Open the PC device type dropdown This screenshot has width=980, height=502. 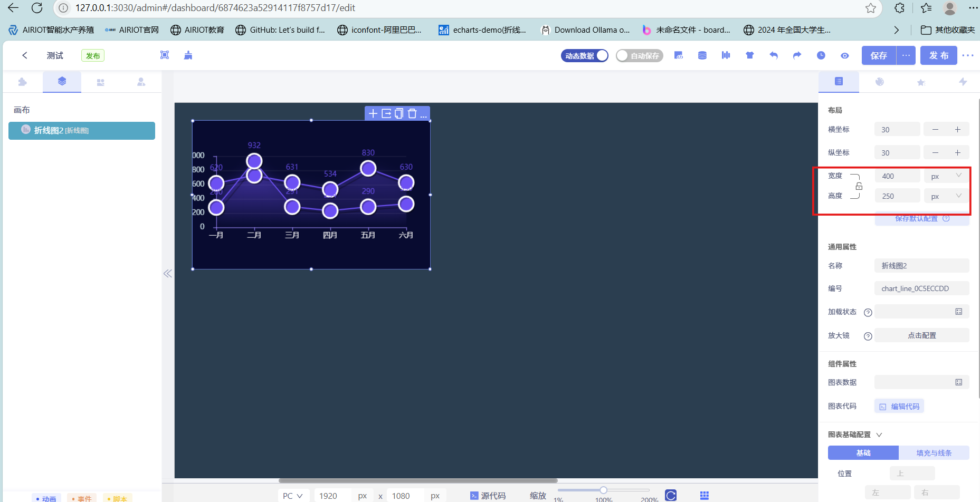point(292,496)
